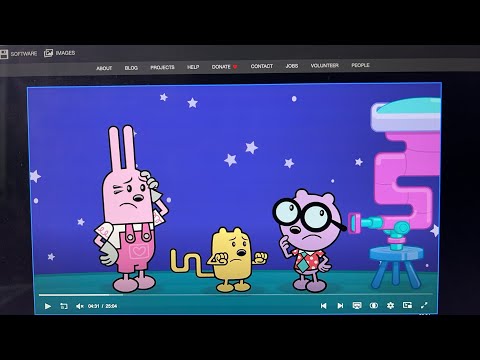Toggle loop playback icon
Viewport: 480px width, 360px height.
click(64, 306)
